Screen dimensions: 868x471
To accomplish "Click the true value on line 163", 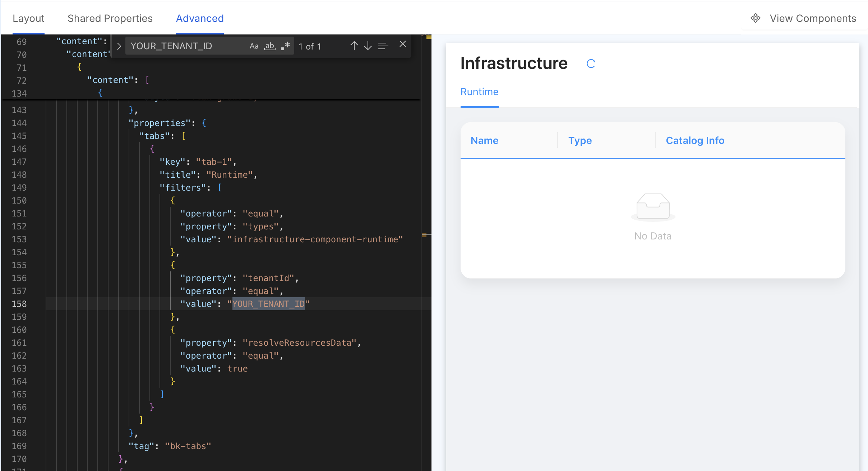I will pos(237,369).
